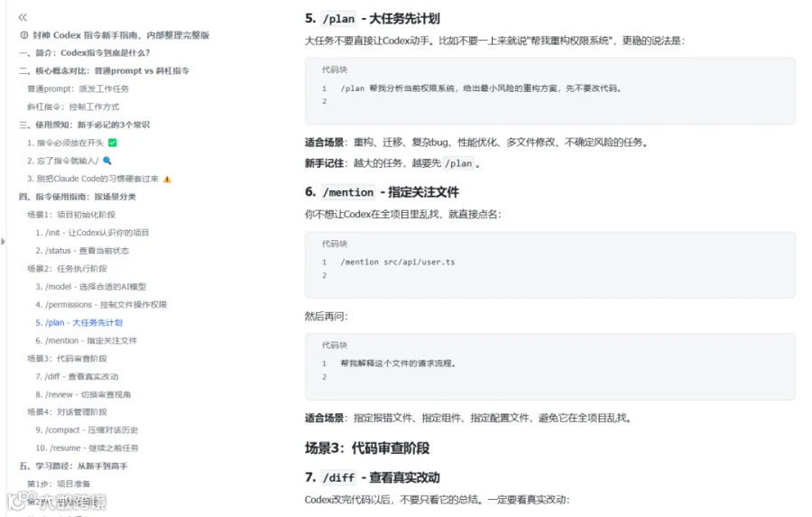Click code line /mention src/api/user.ts
Image resolution: width=812 pixels, height=517 pixels.
pyautogui.click(x=398, y=263)
